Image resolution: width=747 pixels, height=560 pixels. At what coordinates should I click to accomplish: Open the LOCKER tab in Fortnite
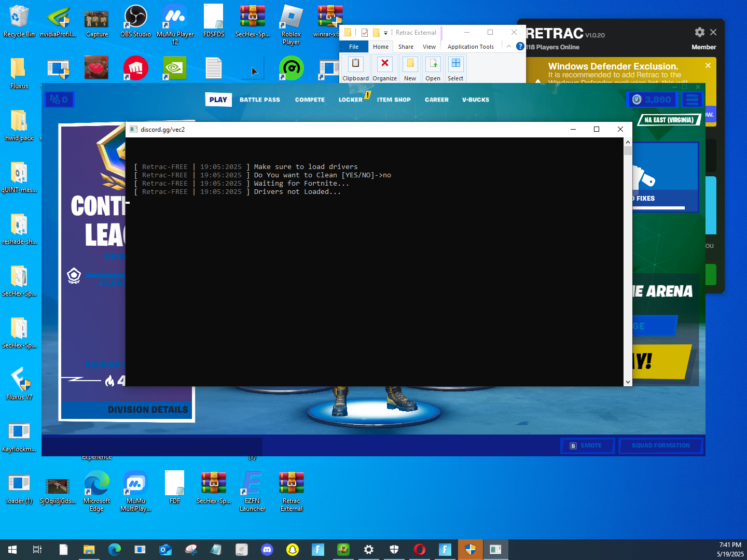pyautogui.click(x=351, y=100)
